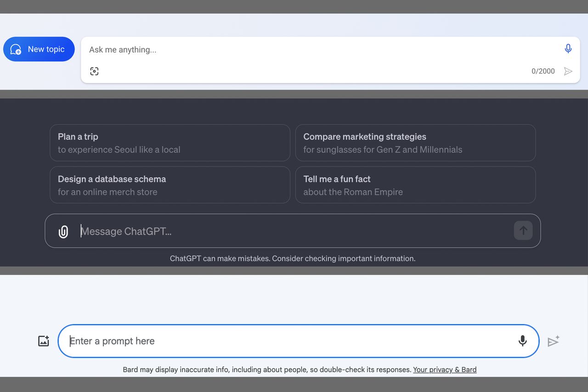This screenshot has width=588, height=392.
Task: Attach a file with the ChatGPT paperclip icon
Action: pos(63,232)
